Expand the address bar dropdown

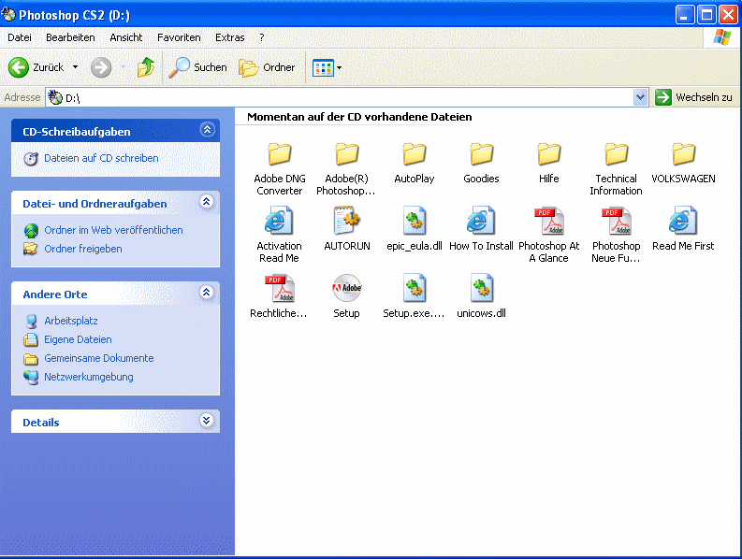tap(640, 97)
